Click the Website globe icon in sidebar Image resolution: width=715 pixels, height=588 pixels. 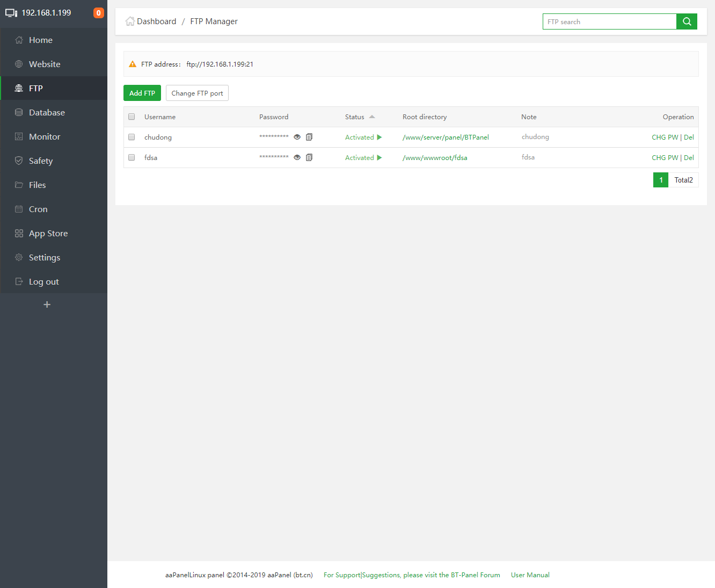point(19,64)
